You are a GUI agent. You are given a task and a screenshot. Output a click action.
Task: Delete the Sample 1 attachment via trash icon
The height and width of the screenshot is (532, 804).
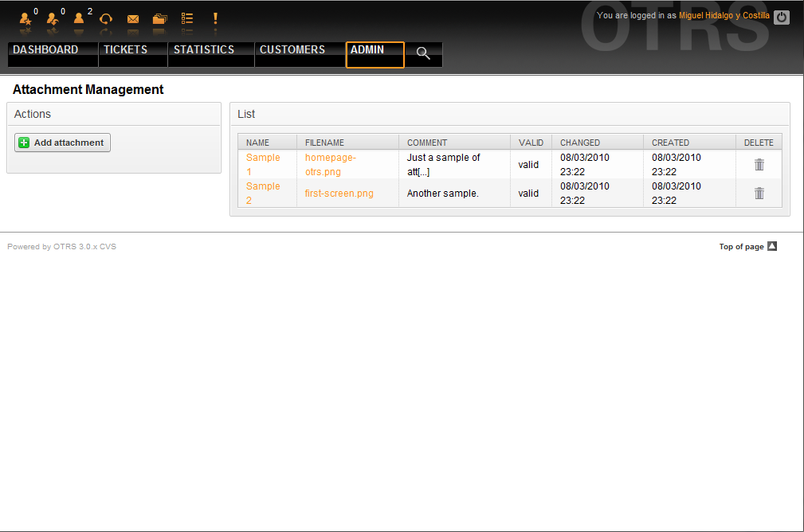(759, 165)
